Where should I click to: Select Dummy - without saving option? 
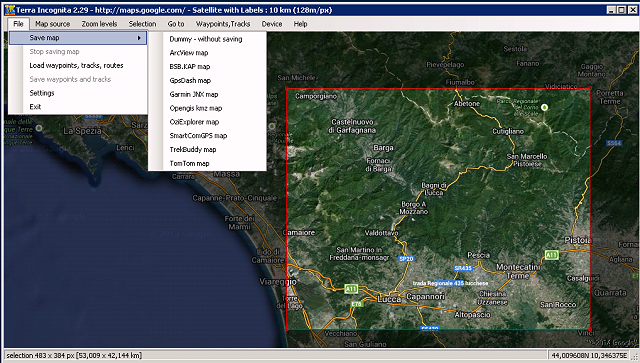(x=207, y=39)
